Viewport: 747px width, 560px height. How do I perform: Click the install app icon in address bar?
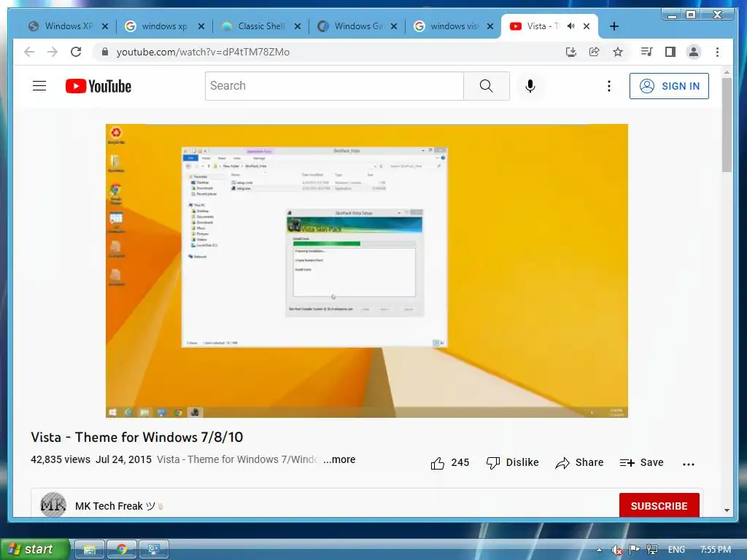pyautogui.click(x=570, y=52)
